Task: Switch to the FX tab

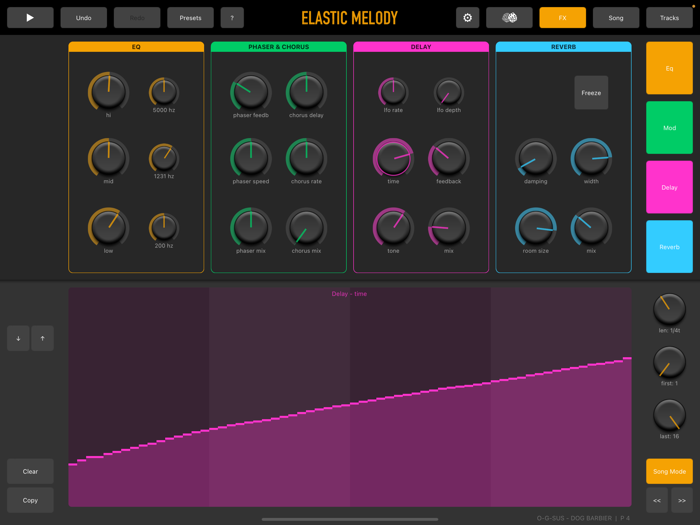Action: [562, 18]
